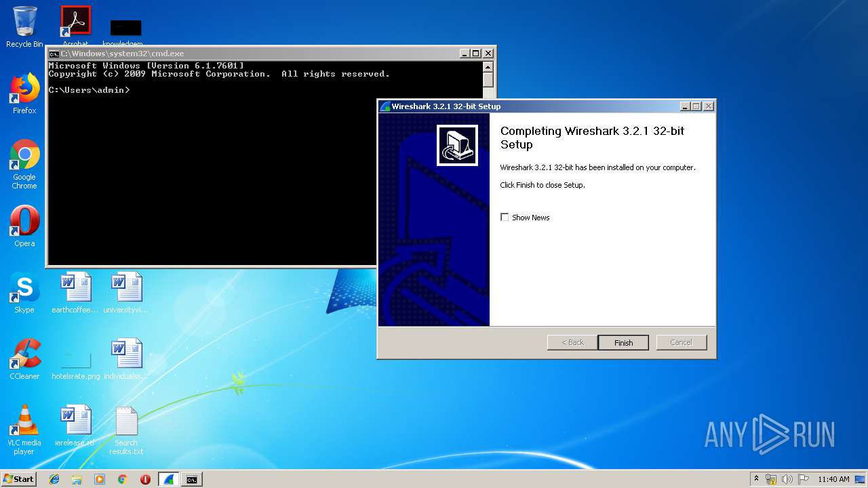The width and height of the screenshot is (868, 488).
Task: Click the volume speaker tray icon
Action: click(787, 479)
